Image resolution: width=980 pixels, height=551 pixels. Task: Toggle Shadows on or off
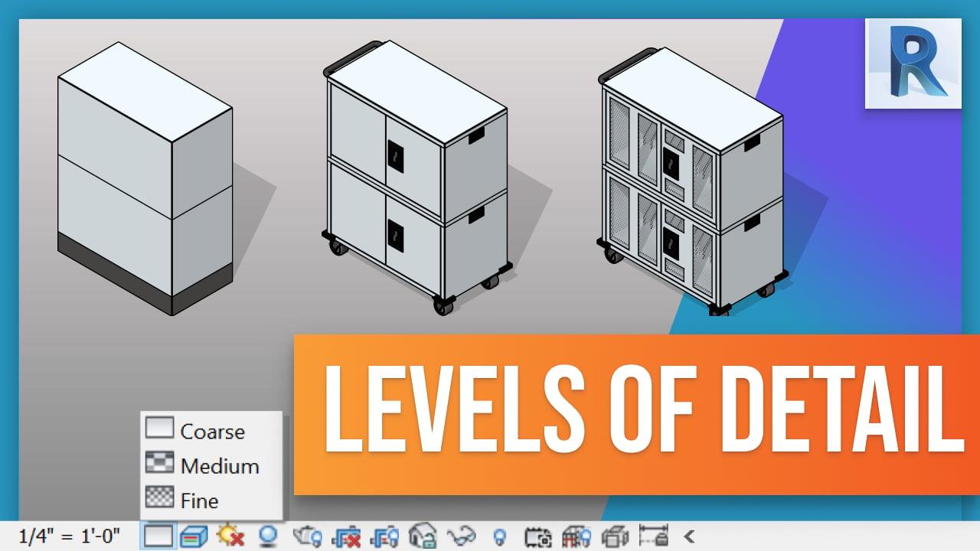pos(269,536)
